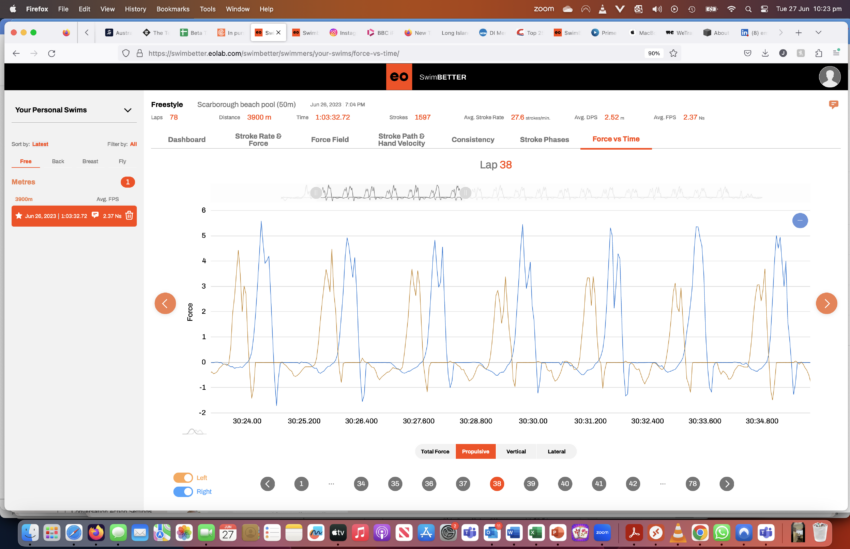The image size is (850, 549).
Task: Open the orange comment icon at top right
Action: click(x=833, y=104)
